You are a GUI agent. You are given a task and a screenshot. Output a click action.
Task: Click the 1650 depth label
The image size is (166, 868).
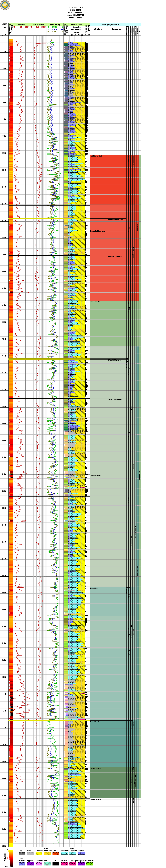click(4, 35)
